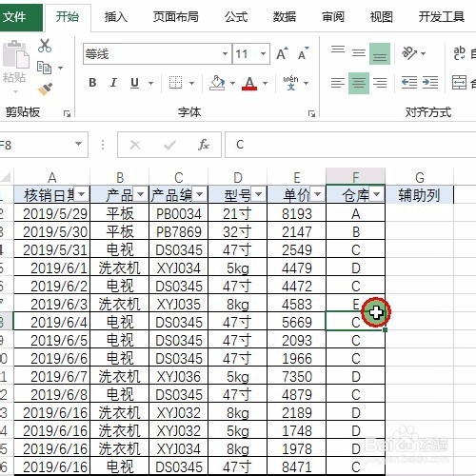Viewport: 476px width, 476px height.
Task: Toggle Bold formatting
Action: click(92, 83)
